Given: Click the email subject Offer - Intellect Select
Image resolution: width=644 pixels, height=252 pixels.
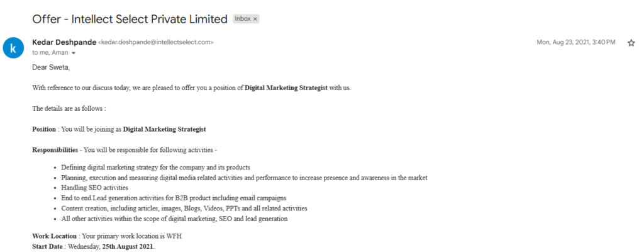Looking at the screenshot, I should coord(130,19).
